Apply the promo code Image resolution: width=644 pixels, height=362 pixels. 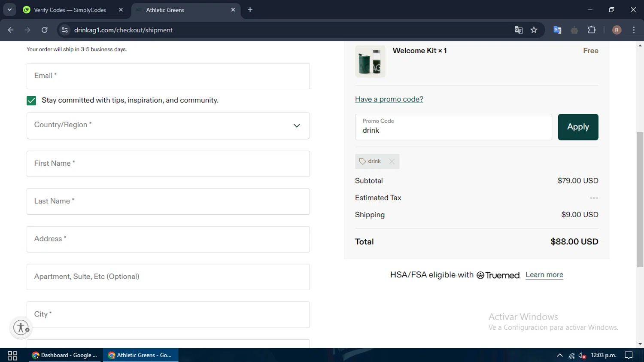click(x=578, y=127)
